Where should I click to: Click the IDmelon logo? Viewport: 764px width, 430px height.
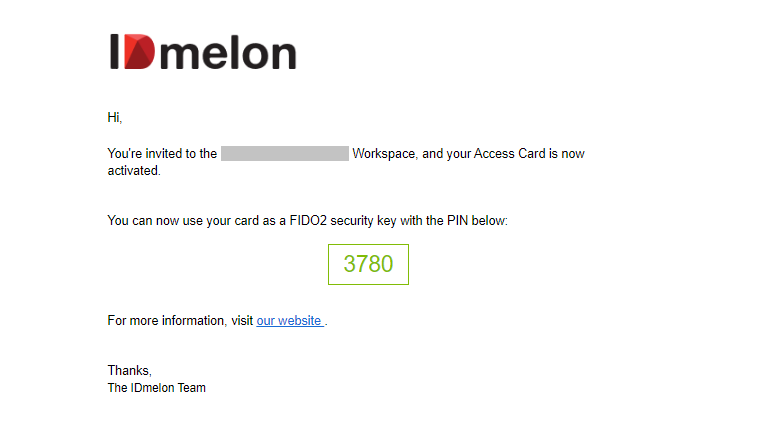(203, 52)
